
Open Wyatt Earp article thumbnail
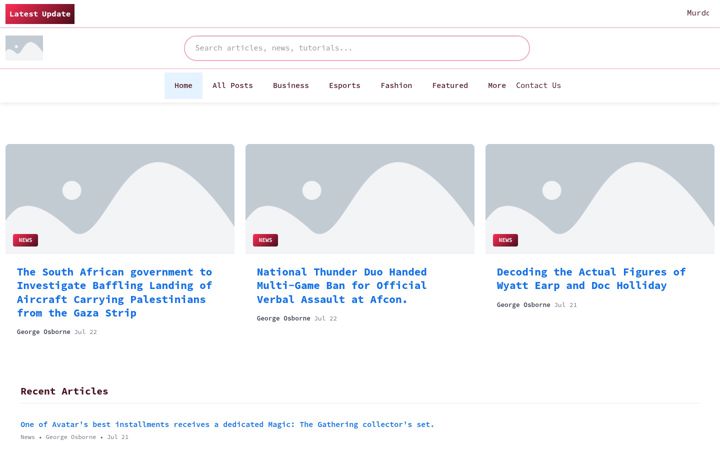pos(600,199)
